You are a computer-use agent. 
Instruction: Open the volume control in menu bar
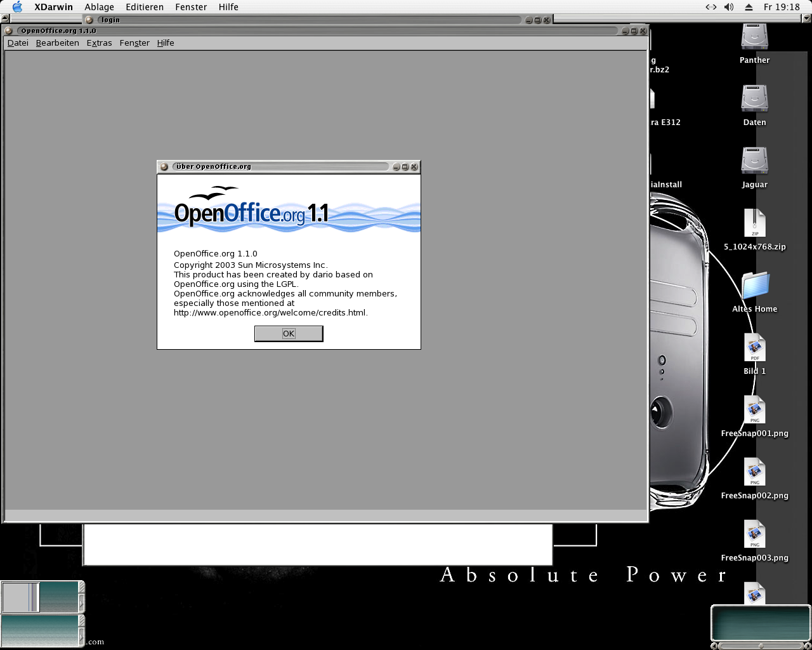(x=729, y=7)
